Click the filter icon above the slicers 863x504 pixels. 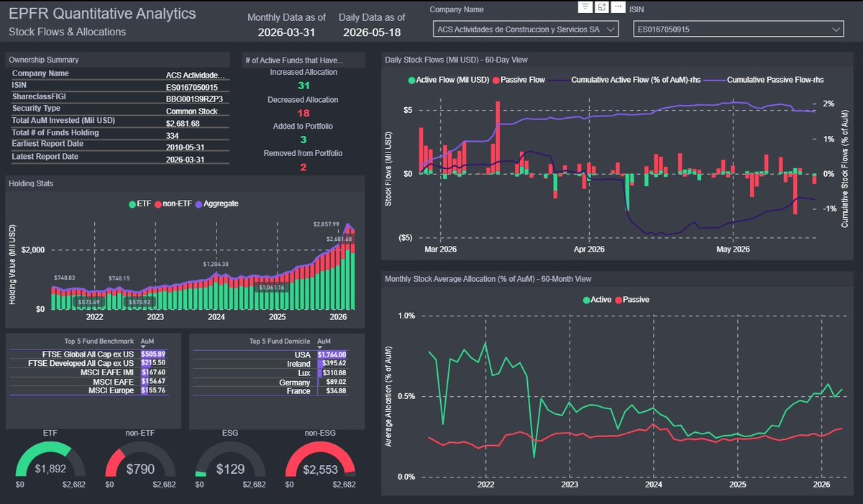point(585,6)
